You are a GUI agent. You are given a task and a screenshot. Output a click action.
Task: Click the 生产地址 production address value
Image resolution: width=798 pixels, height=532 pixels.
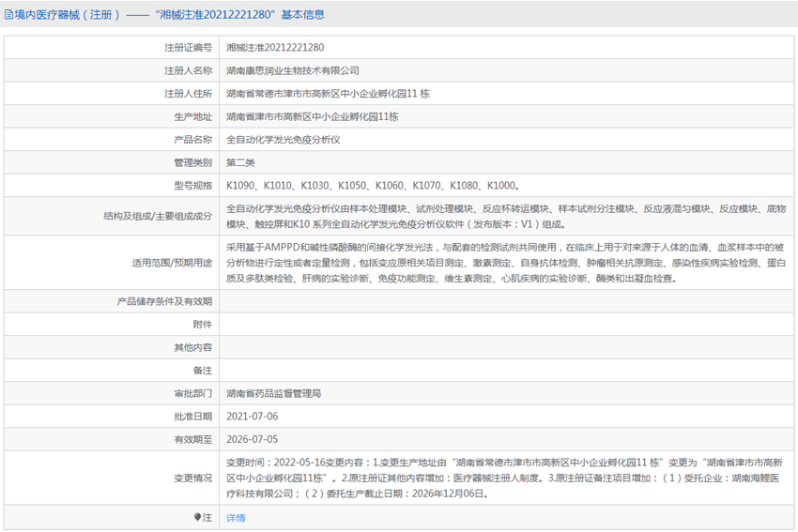(313, 116)
